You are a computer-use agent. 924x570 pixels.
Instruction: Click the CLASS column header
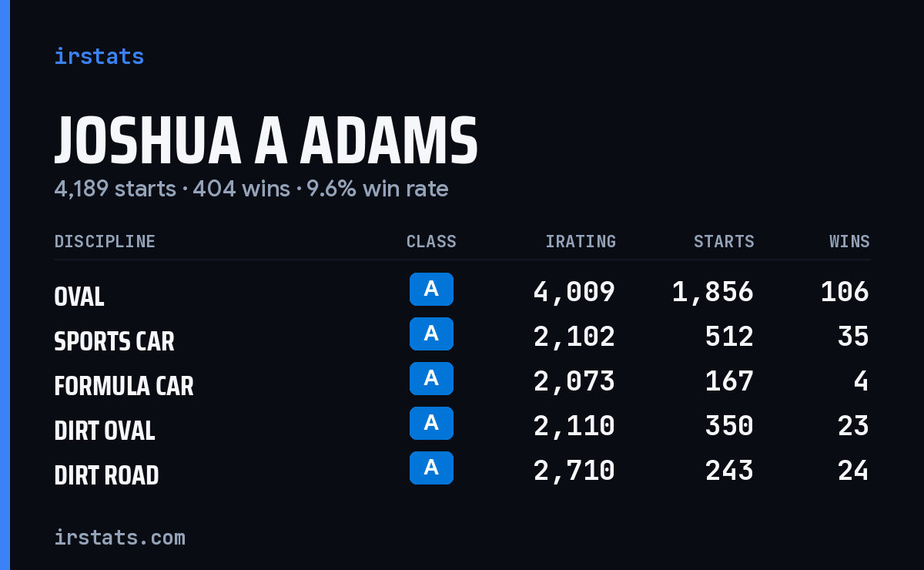[x=431, y=241]
